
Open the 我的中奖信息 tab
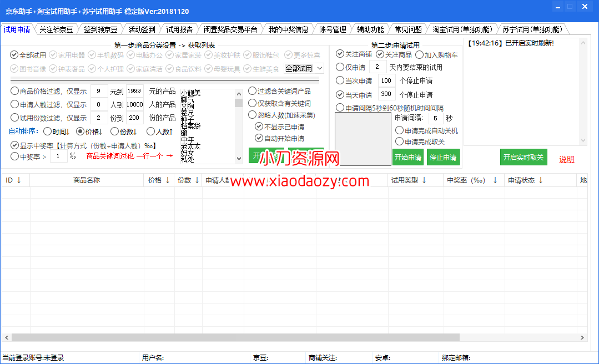click(x=288, y=29)
